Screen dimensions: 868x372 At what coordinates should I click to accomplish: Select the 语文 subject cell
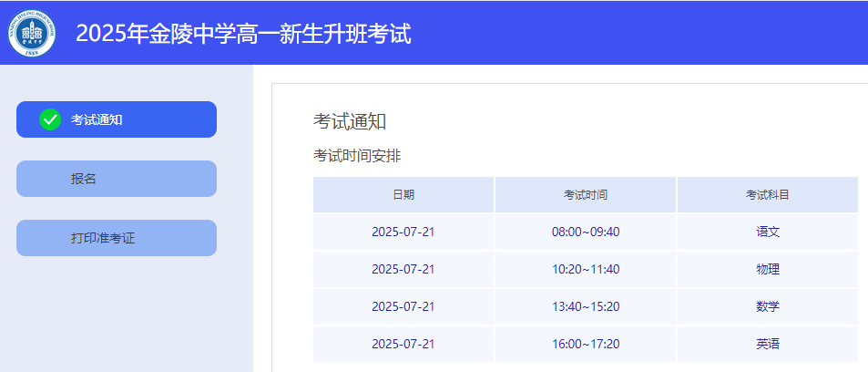pyautogui.click(x=768, y=232)
